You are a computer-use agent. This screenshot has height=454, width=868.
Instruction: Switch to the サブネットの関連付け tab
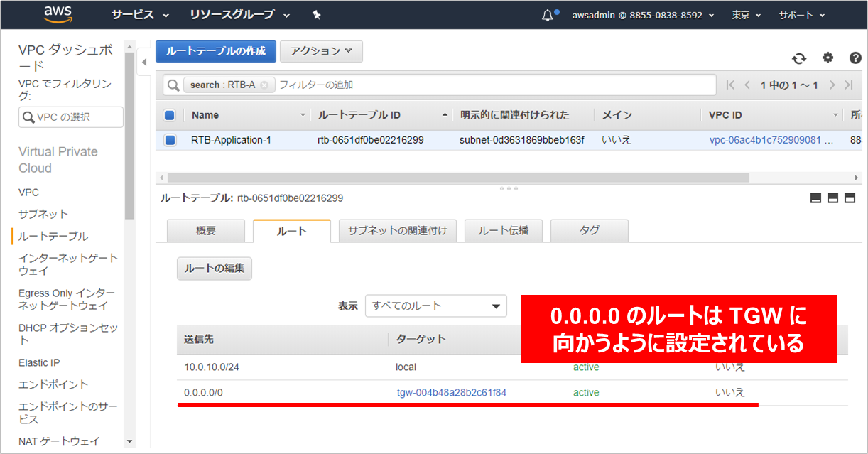click(398, 231)
